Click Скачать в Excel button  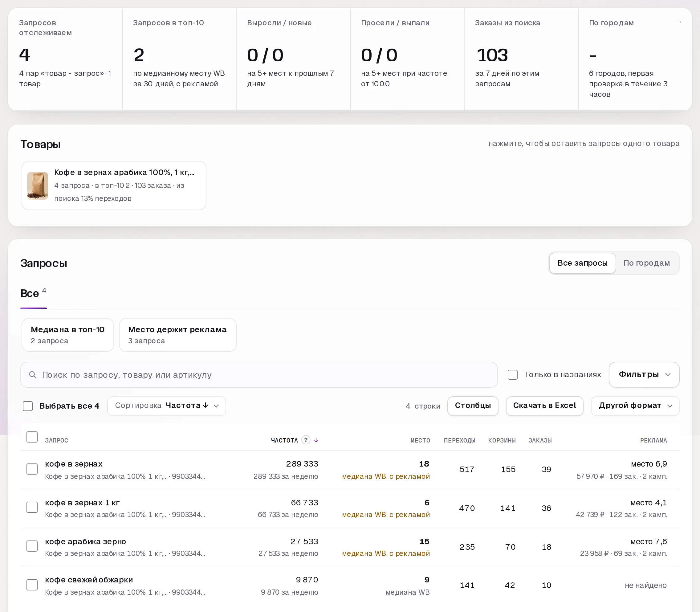(544, 406)
